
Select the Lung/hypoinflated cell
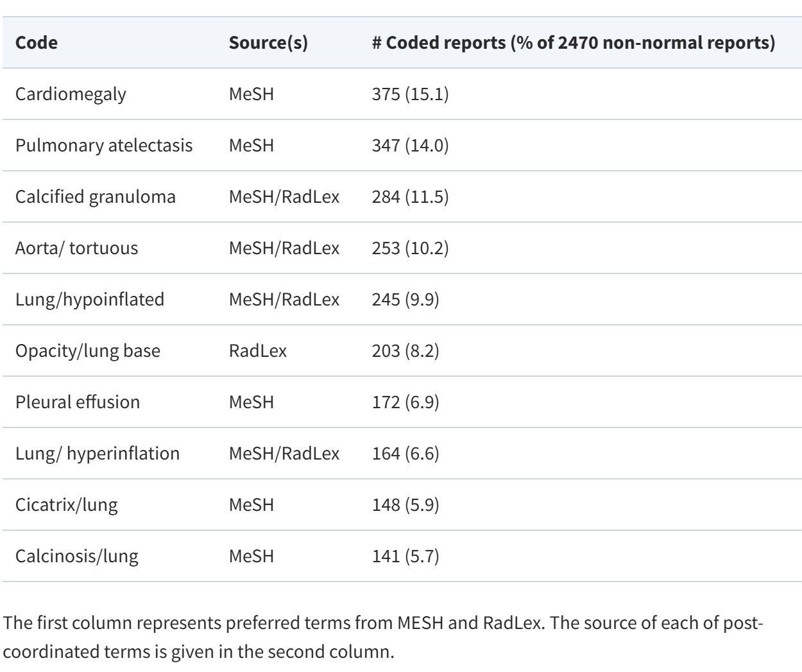[x=90, y=300]
